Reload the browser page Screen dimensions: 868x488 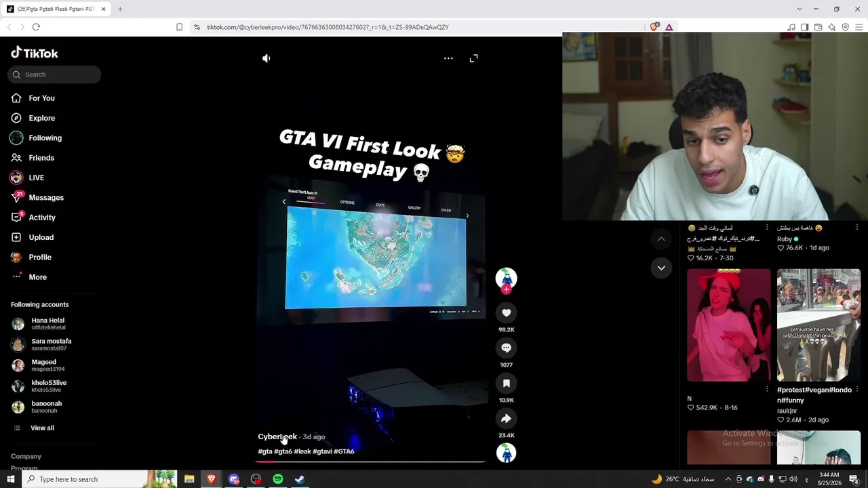36,27
